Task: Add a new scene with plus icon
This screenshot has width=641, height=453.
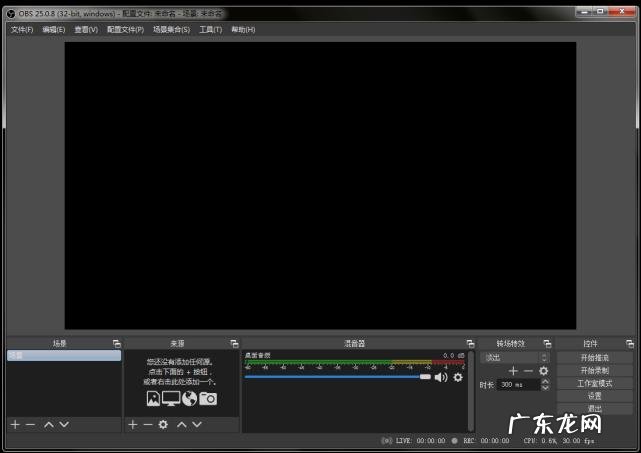Action: [x=15, y=425]
